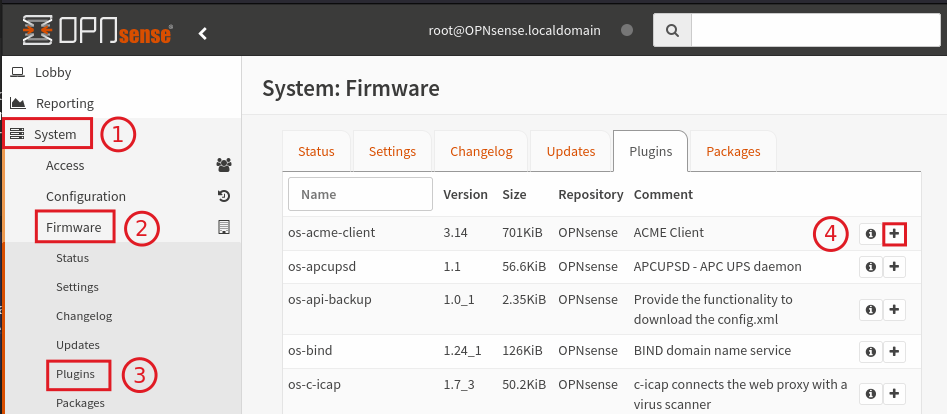
Task: Click the System server icon
Action: click(18, 134)
